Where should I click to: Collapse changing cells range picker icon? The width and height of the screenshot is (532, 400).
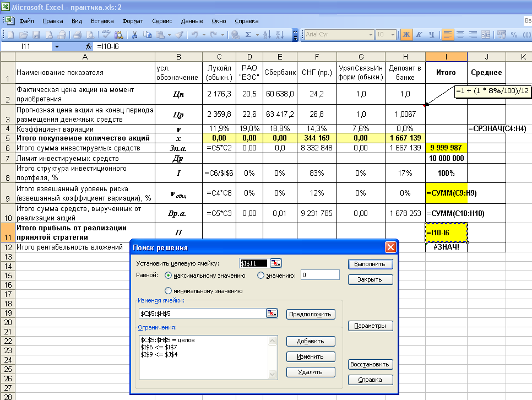pyautogui.click(x=272, y=313)
